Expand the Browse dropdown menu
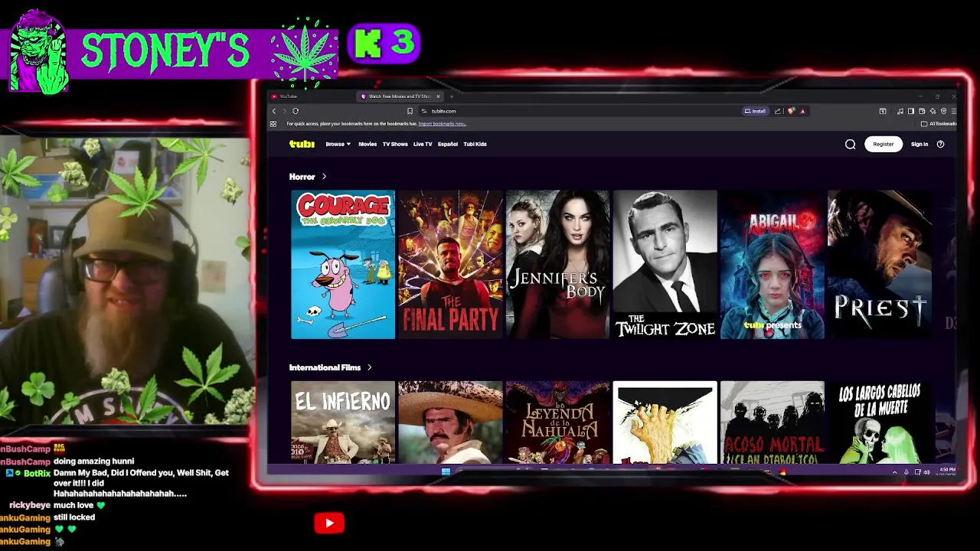Image resolution: width=980 pixels, height=551 pixels. [x=338, y=144]
